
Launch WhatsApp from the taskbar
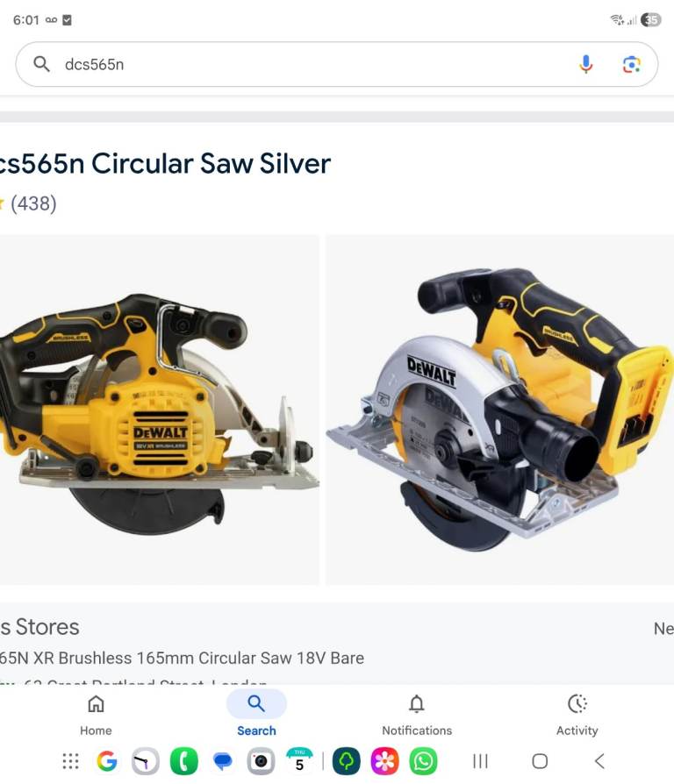(423, 761)
